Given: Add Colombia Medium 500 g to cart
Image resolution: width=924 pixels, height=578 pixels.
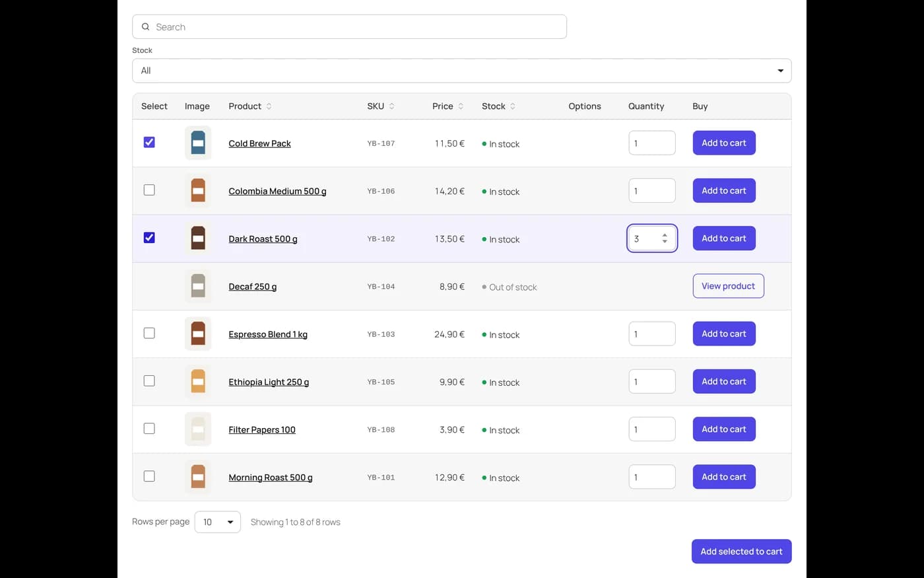Looking at the screenshot, I should point(724,190).
